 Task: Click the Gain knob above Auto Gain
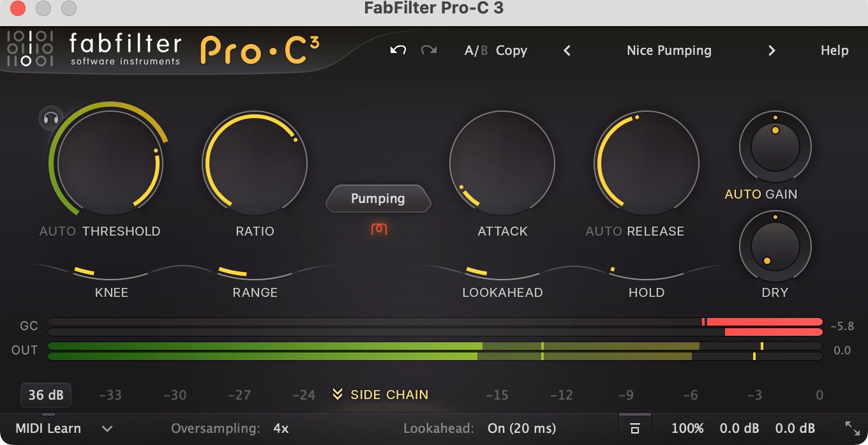click(775, 146)
